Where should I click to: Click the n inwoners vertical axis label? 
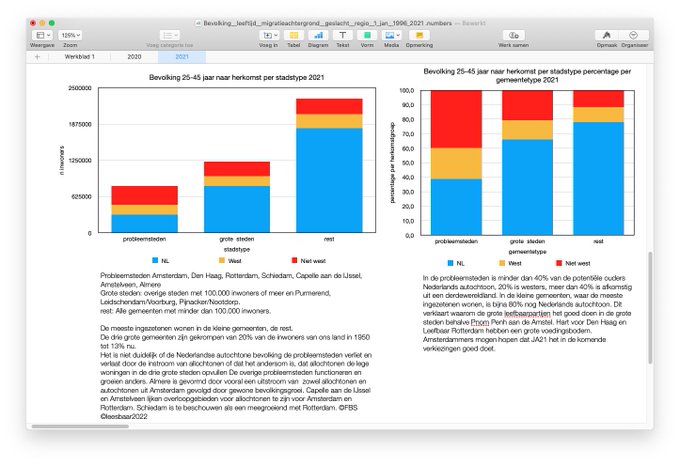point(62,160)
